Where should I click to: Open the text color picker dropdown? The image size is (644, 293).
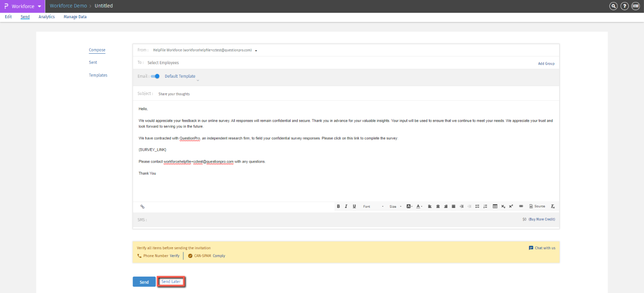(x=419, y=206)
